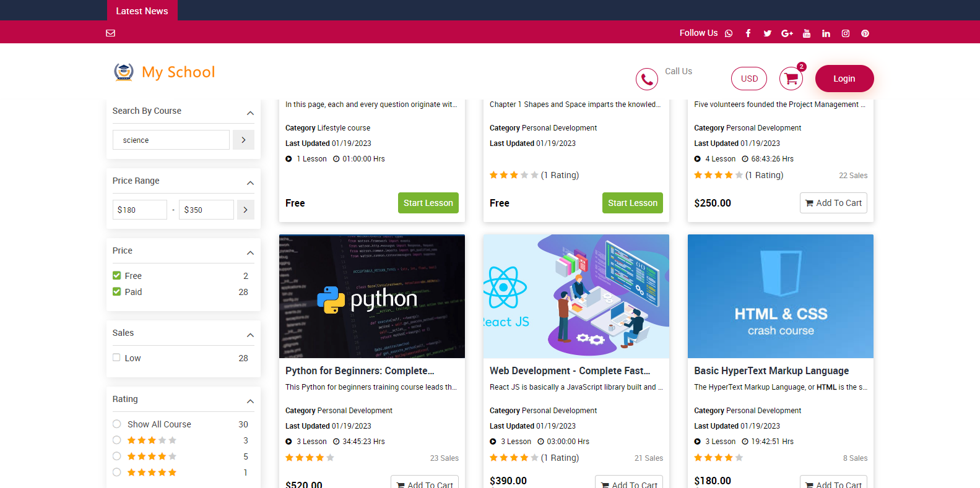This screenshot has height=488, width=980.
Task: Open the YouTube social link
Action: click(x=806, y=33)
